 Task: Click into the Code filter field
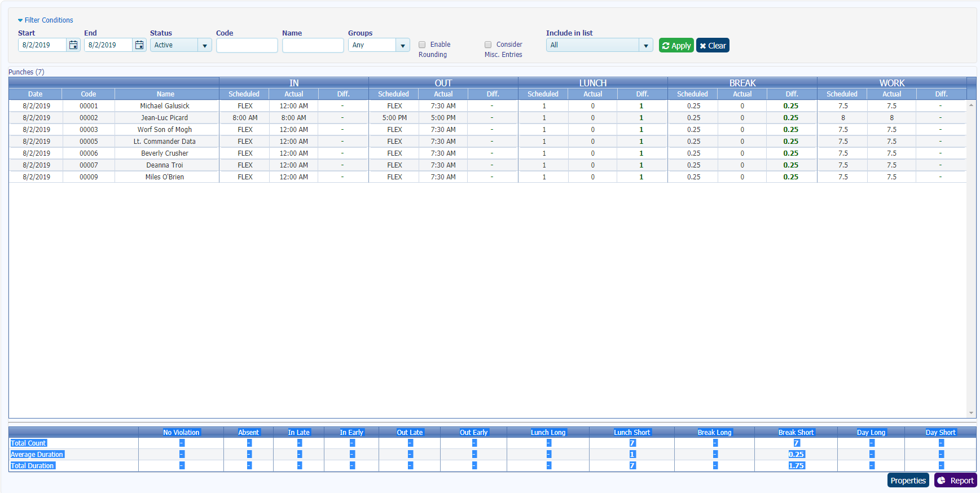[x=247, y=46]
